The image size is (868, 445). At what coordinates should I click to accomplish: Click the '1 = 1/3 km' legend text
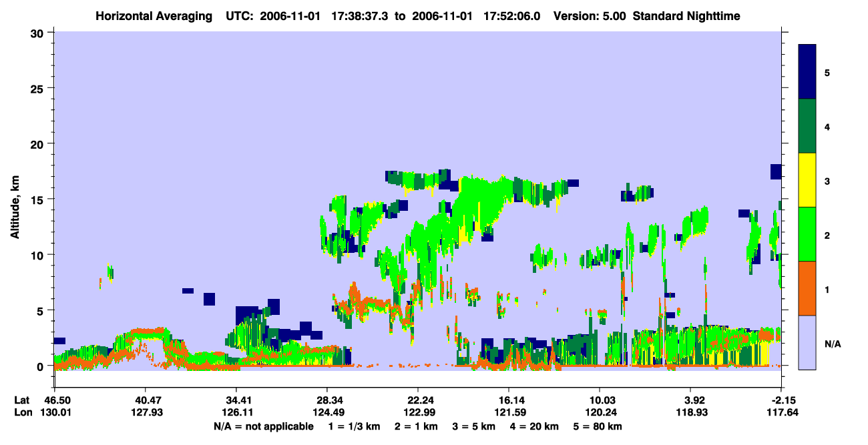(354, 426)
